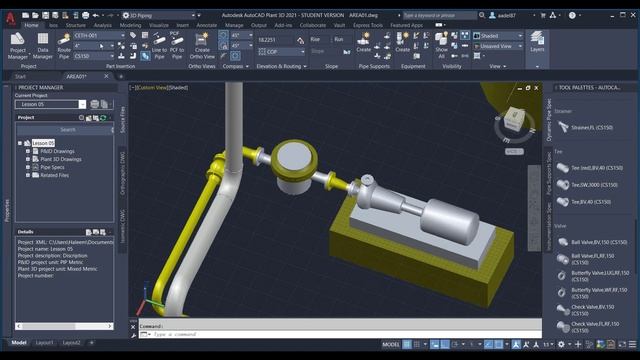Select the Related Files tree item
The image size is (640, 360).
54,175
